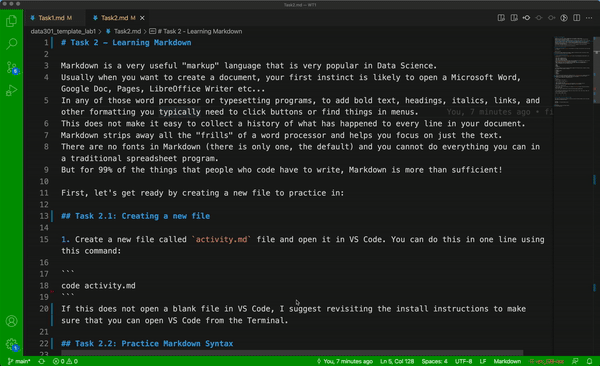This screenshot has height=366, width=600.
Task: Click the main branch indicator
Action: (19, 361)
